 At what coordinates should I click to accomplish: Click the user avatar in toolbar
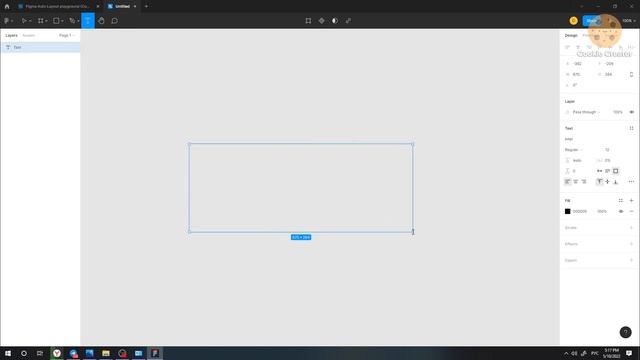(573, 21)
